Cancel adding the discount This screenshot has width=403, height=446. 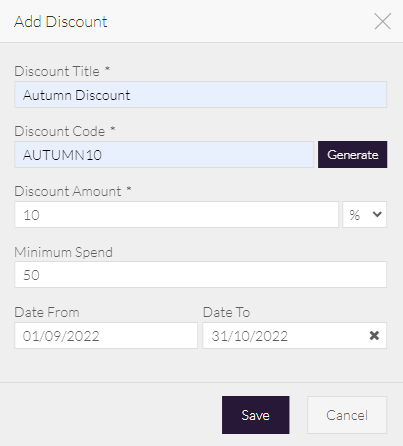[347, 415]
